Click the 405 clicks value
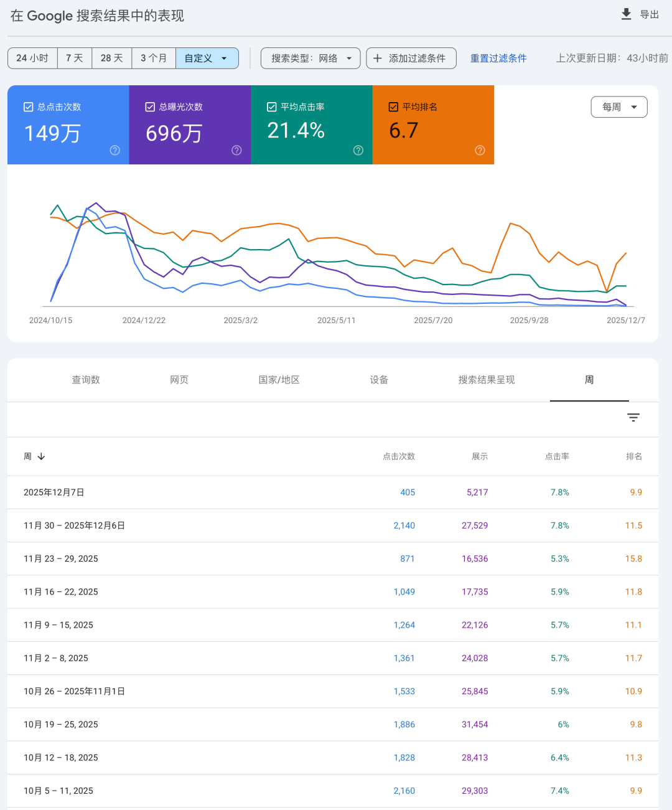 (x=408, y=492)
